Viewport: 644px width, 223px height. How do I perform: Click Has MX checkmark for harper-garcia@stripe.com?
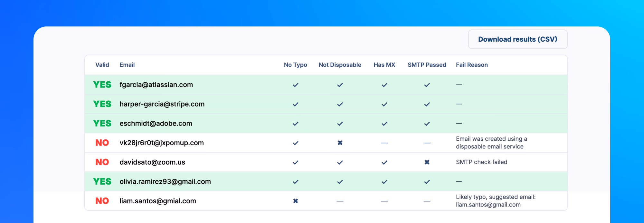click(384, 104)
